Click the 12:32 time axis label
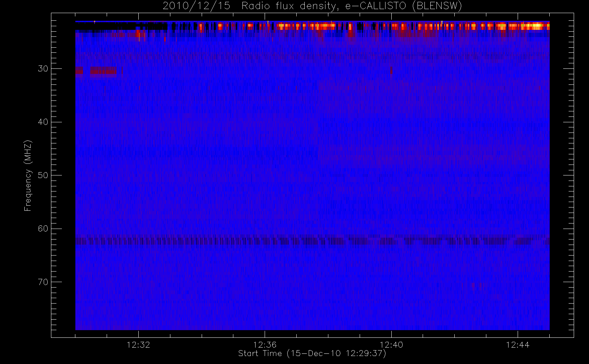Viewport: 589px width, 364px height. tap(138, 345)
